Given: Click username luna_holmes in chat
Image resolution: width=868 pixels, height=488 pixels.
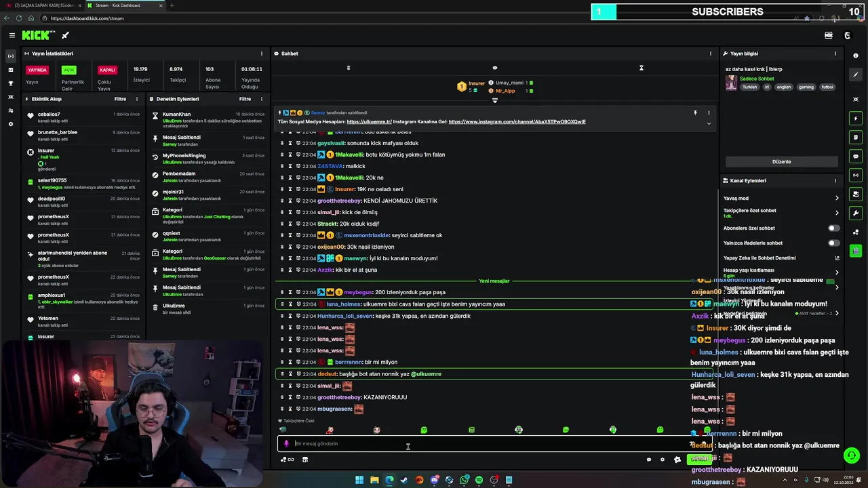Looking at the screenshot, I should point(343,304).
